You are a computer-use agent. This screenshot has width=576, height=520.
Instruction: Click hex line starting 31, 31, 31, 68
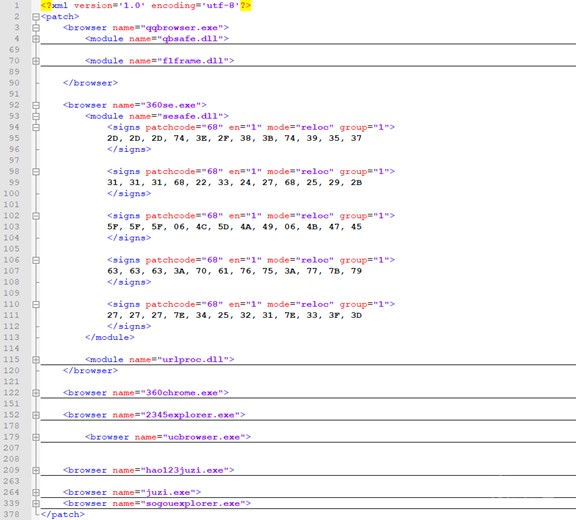(x=234, y=183)
